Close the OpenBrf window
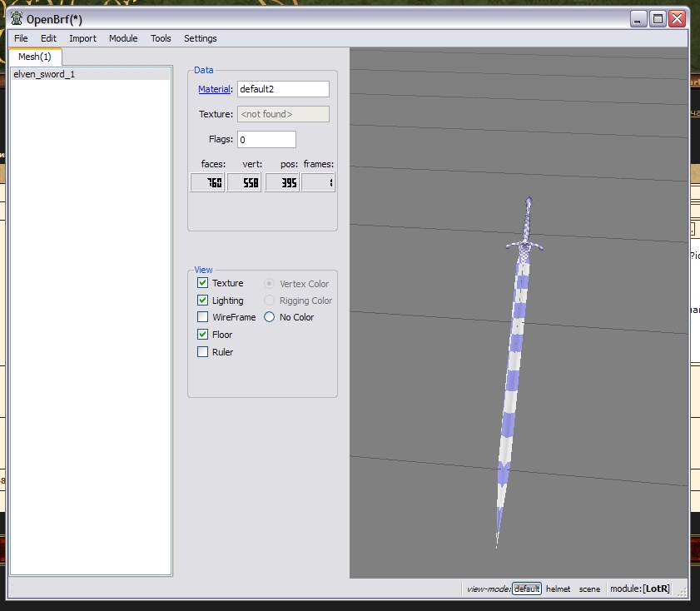This screenshot has height=611, width=700. coord(678,19)
